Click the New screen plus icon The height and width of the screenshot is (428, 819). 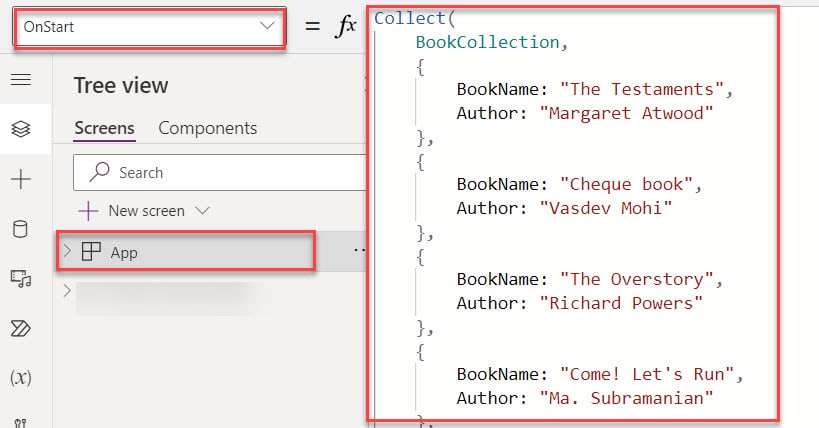coord(88,211)
